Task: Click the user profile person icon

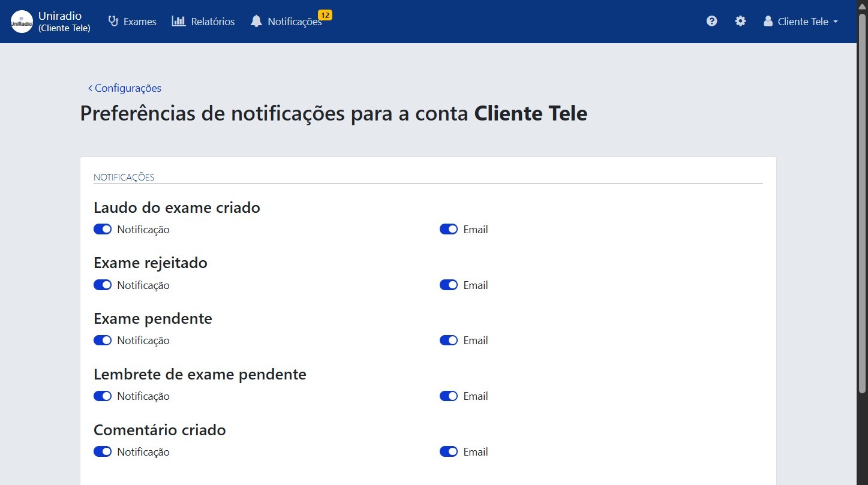Action: pyautogui.click(x=768, y=21)
